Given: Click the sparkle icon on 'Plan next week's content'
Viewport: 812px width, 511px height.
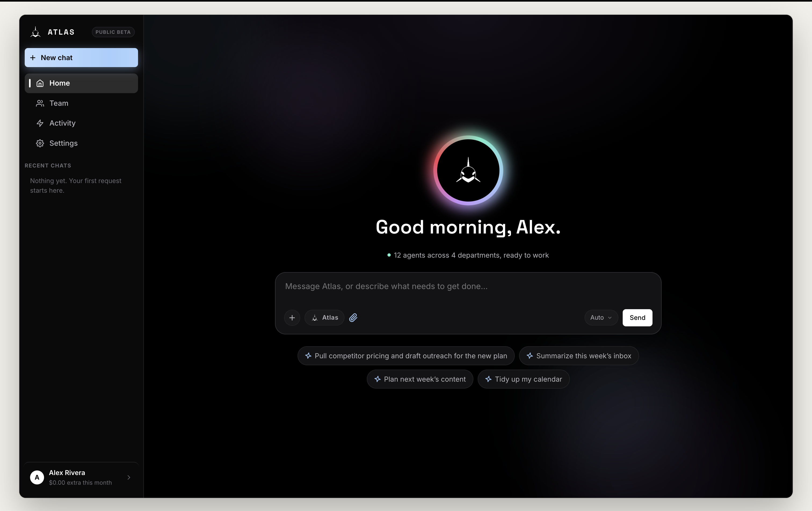Looking at the screenshot, I should (377, 379).
